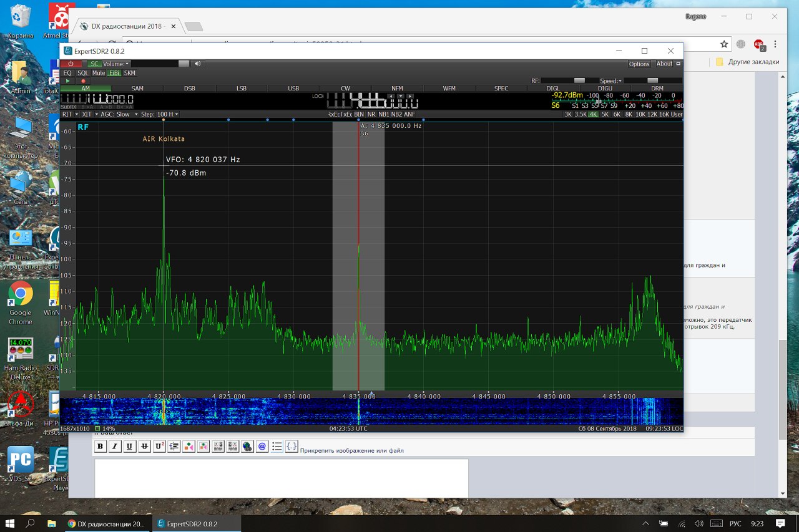The width and height of the screenshot is (799, 532).
Task: Click the Volume slider
Action: 160,64
